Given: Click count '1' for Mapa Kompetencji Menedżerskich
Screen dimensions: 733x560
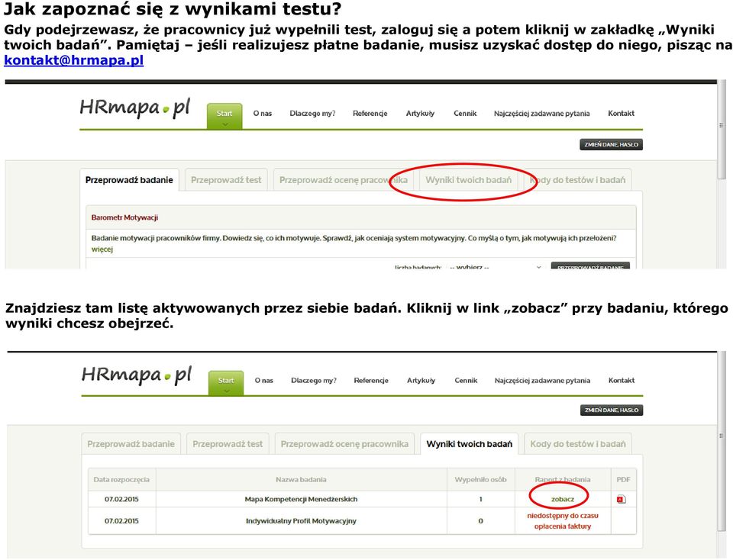Looking at the screenshot, I should click(x=480, y=499).
